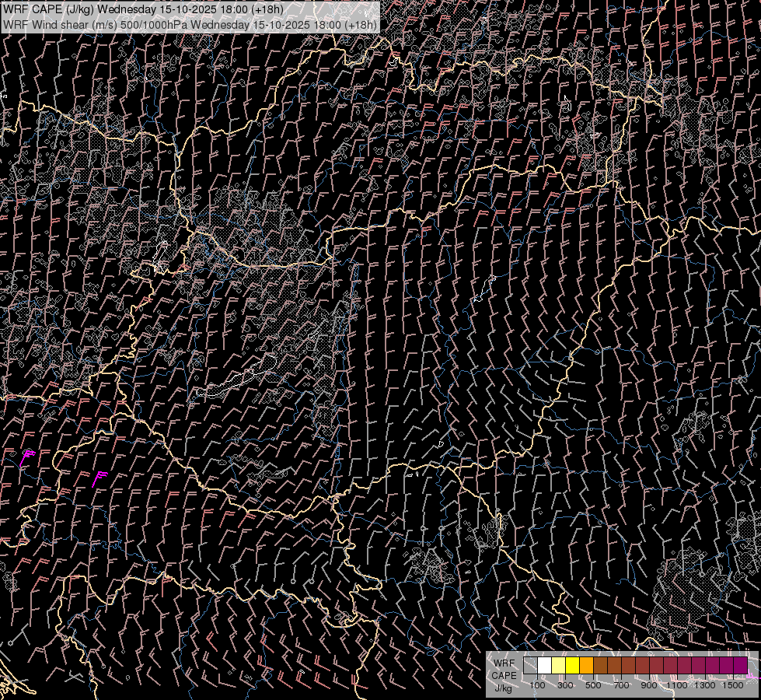
Task: Click the 100 value on legend scale
Action: coord(537,685)
